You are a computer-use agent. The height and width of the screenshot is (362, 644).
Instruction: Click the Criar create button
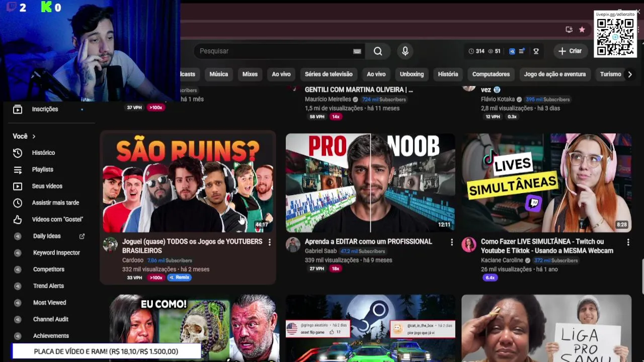click(x=570, y=51)
